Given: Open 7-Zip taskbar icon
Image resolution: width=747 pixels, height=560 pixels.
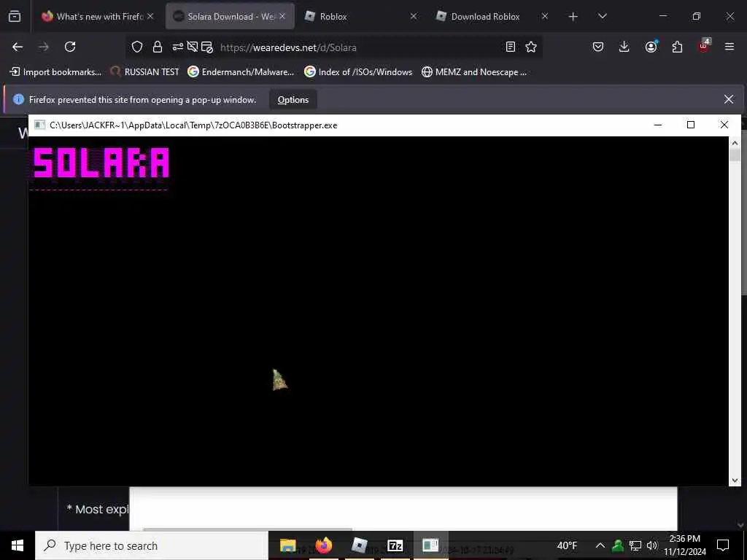Looking at the screenshot, I should pos(395,545).
